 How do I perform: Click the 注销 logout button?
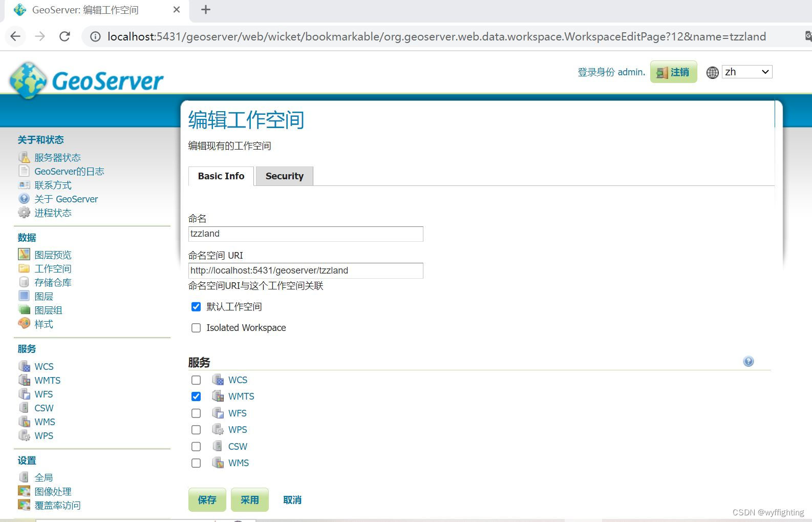[673, 72]
